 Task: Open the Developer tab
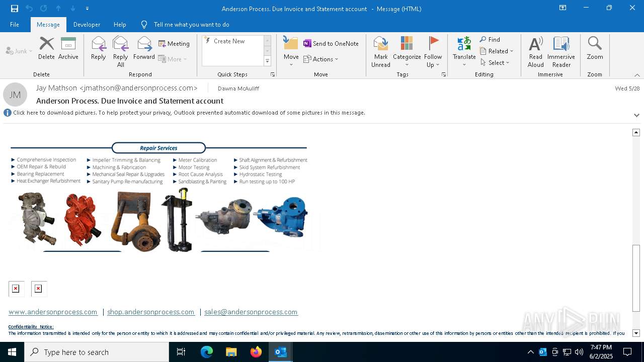coord(87,25)
